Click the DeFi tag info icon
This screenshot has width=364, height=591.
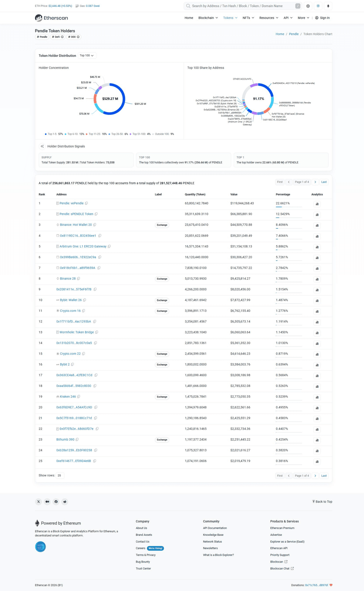click(x=62, y=37)
